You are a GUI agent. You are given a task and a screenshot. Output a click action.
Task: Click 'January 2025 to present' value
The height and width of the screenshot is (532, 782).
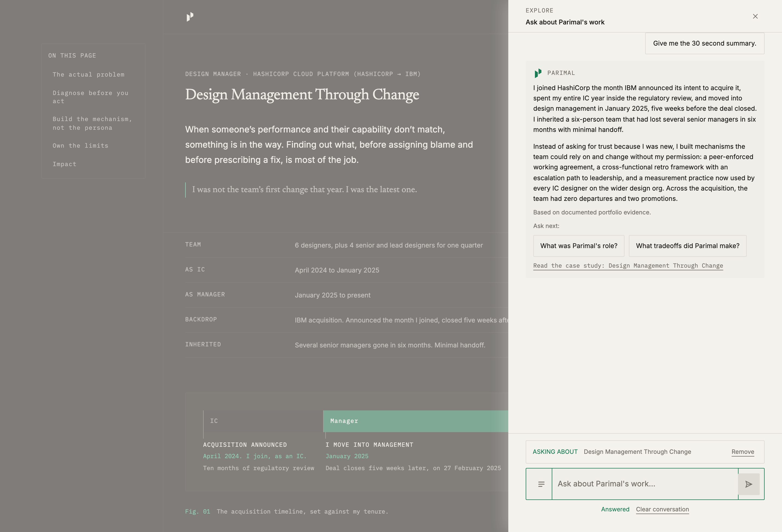tap(332, 295)
